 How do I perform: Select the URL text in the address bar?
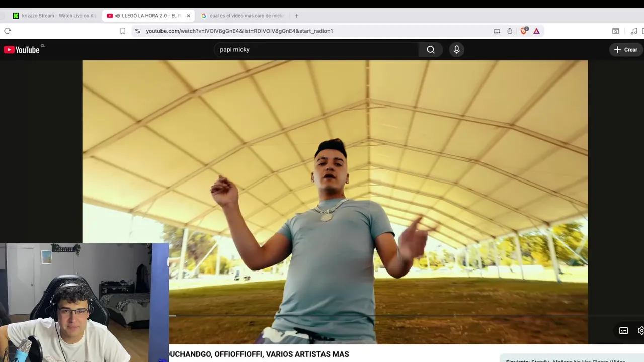[239, 31]
